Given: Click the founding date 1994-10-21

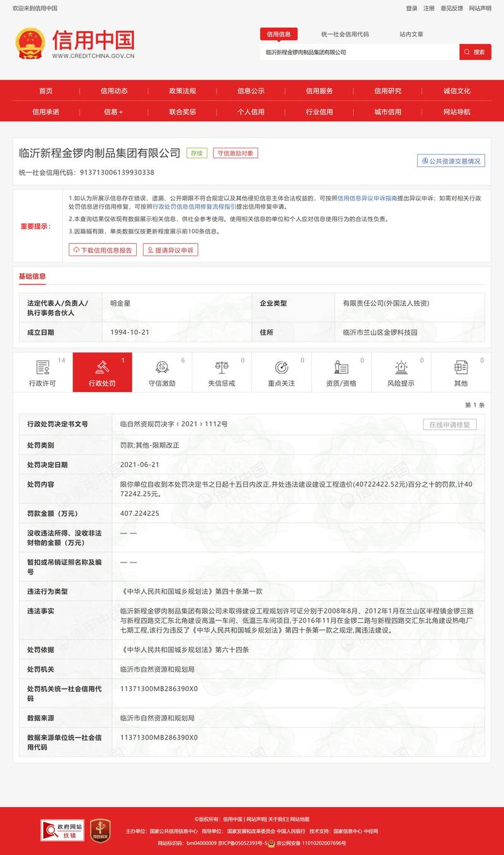Looking at the screenshot, I should (x=129, y=332).
